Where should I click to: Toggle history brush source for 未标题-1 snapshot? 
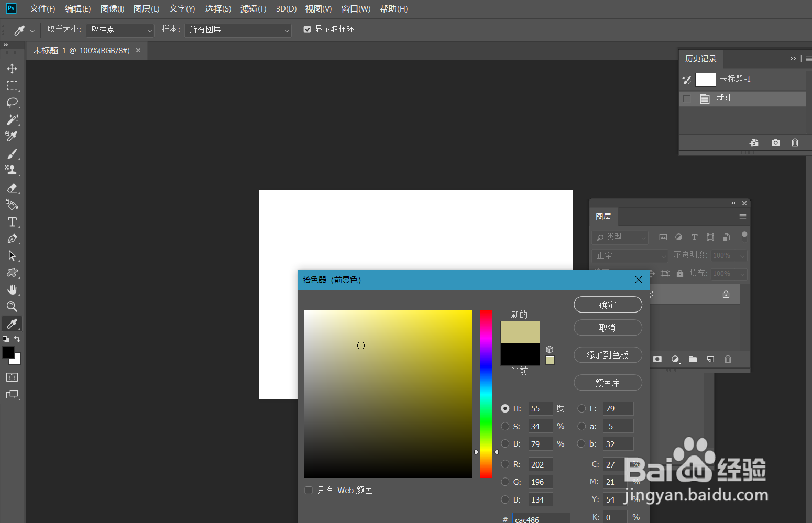pos(687,80)
